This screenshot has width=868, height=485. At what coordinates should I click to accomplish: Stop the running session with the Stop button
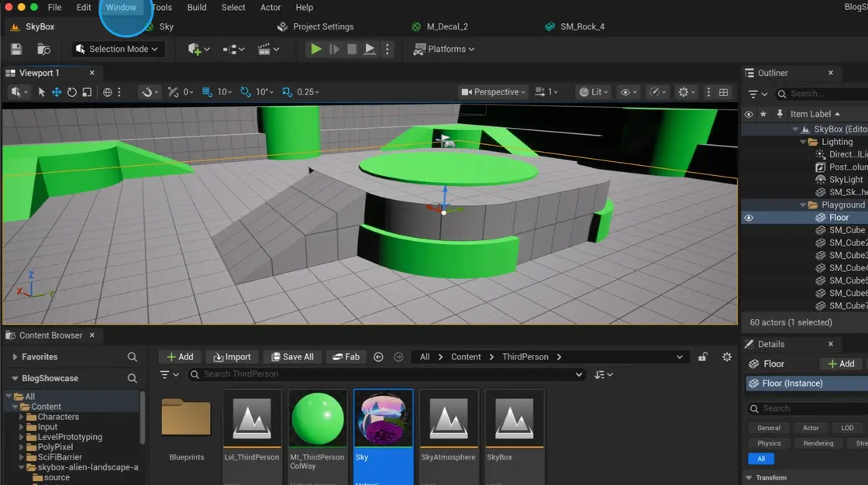(x=352, y=49)
